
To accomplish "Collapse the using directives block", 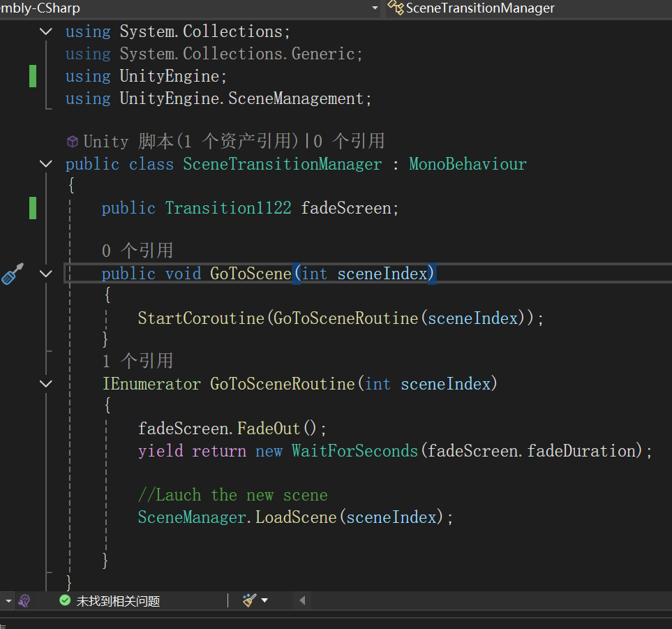I will point(46,31).
